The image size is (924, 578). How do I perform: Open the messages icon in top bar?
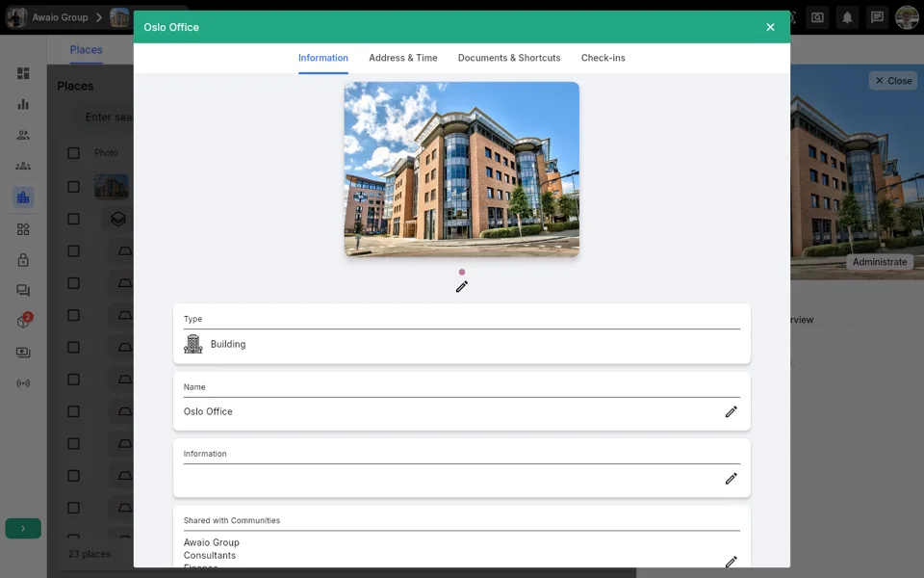877,17
